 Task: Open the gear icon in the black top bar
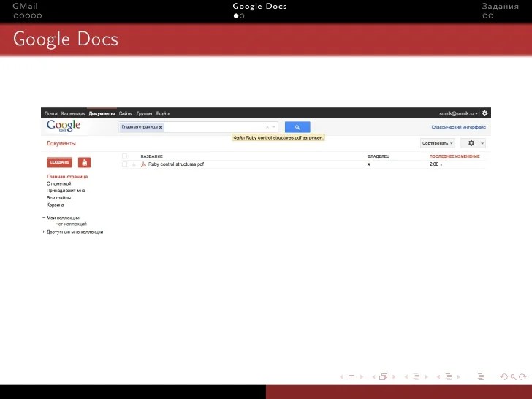click(484, 113)
